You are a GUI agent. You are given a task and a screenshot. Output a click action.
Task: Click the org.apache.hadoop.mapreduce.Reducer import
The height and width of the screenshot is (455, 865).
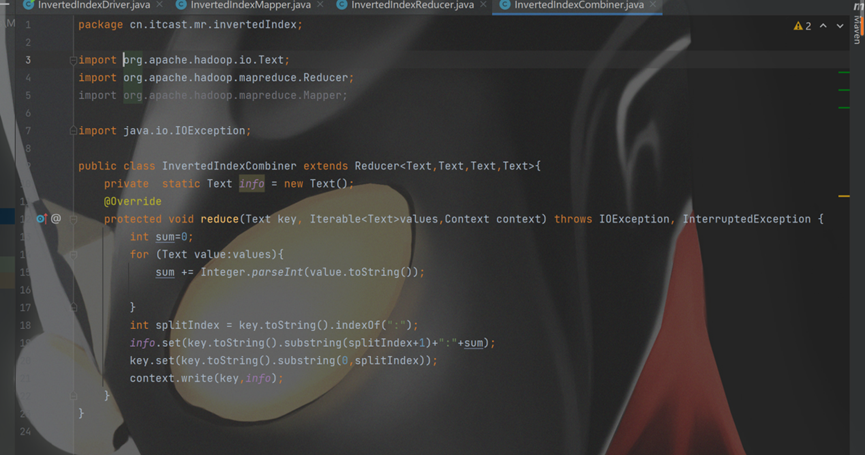pyautogui.click(x=236, y=78)
